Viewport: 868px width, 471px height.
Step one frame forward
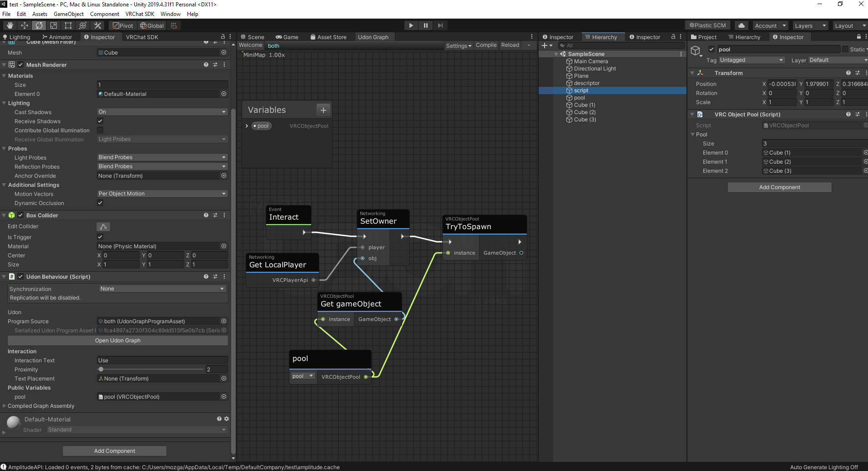440,25
